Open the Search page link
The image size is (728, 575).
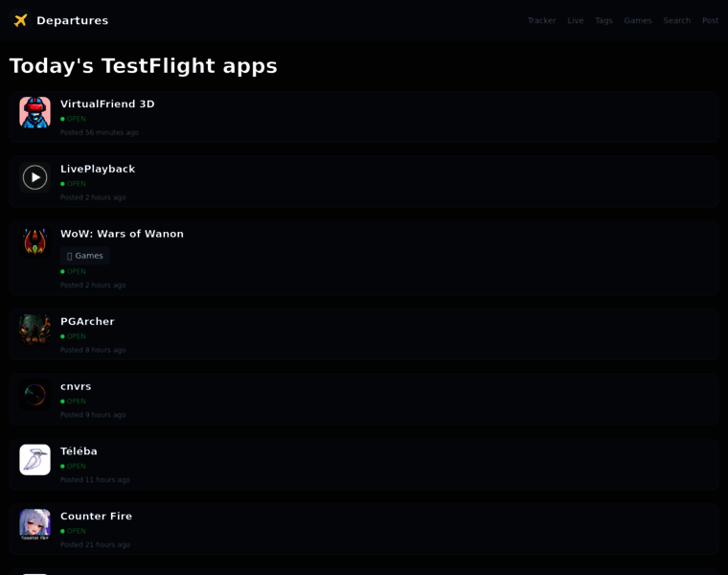coord(676,20)
